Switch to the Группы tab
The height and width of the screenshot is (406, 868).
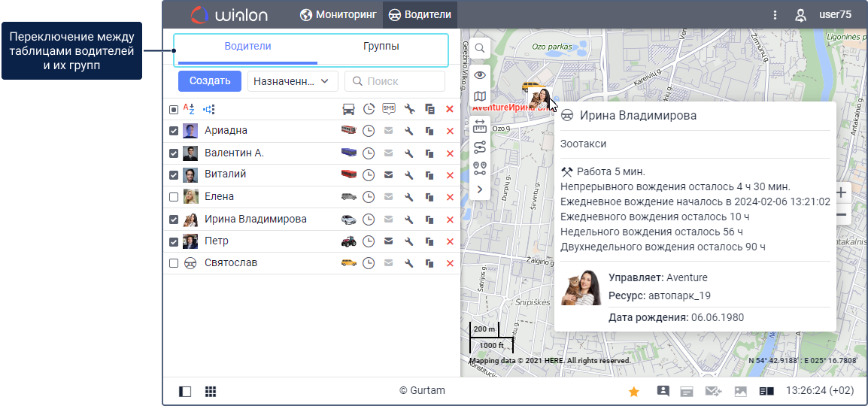click(x=381, y=47)
